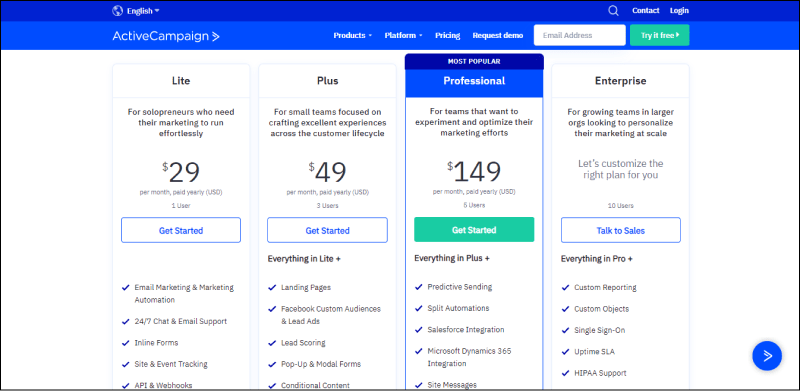Viewport: 800px width, 391px height.
Task: Click 'Let's customize the right plan' text
Action: click(x=620, y=169)
